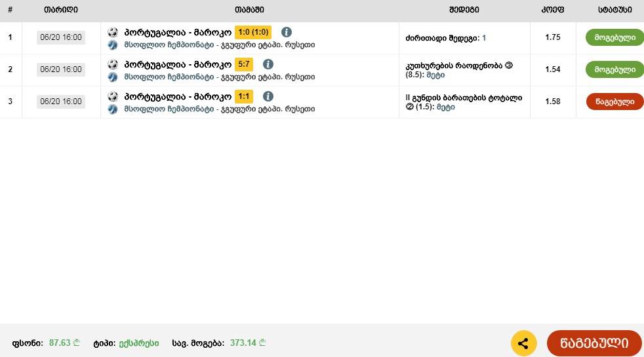The height and width of the screenshot is (357, 644).
Task: Click the კოეფ column header
Action: click(x=552, y=10)
